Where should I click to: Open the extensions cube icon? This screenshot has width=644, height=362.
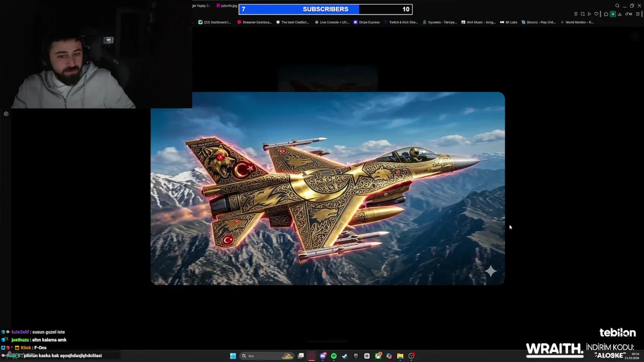(606, 14)
